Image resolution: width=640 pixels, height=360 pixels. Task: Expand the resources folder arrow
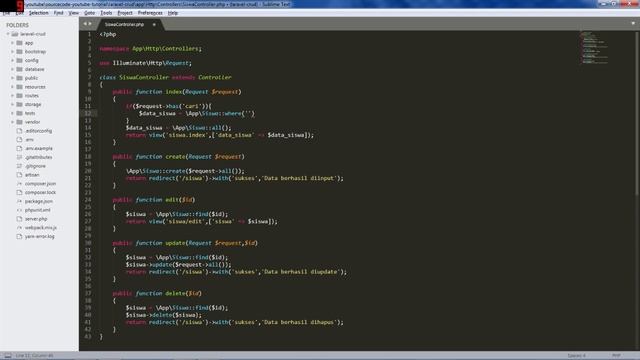[x=12, y=87]
